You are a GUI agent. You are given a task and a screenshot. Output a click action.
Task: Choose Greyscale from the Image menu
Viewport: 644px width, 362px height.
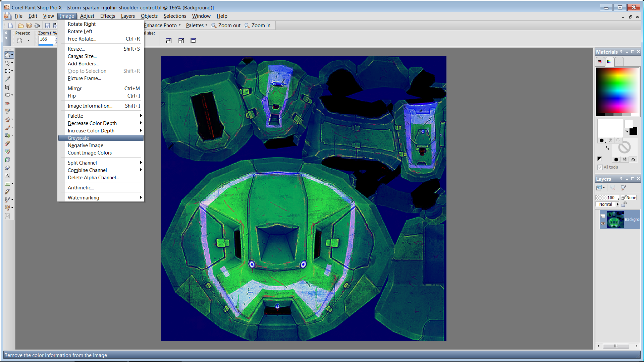click(x=101, y=138)
